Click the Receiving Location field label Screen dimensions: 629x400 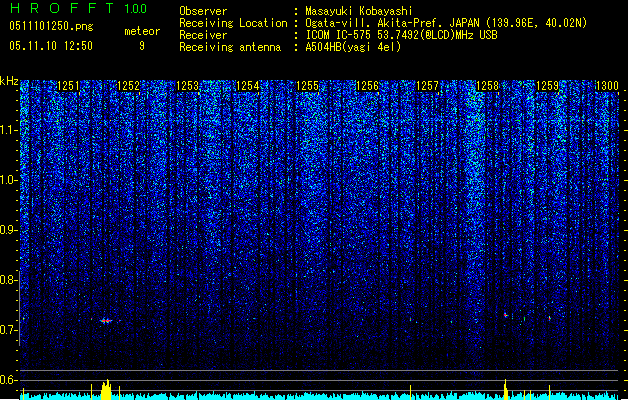pyautogui.click(x=233, y=23)
